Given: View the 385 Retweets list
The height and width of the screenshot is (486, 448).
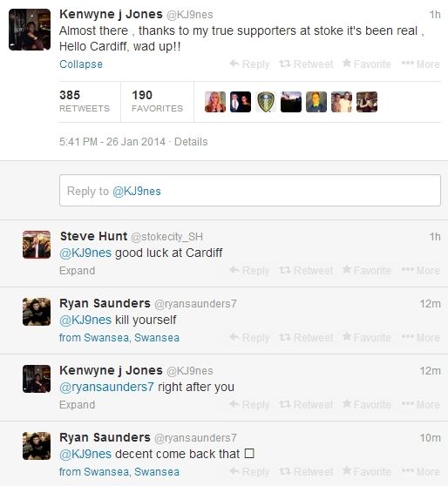Looking at the screenshot, I should 85,101.
